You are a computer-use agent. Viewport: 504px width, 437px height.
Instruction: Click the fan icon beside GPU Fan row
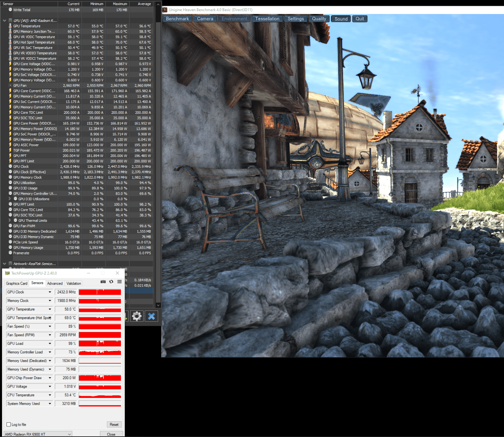(x=10, y=85)
